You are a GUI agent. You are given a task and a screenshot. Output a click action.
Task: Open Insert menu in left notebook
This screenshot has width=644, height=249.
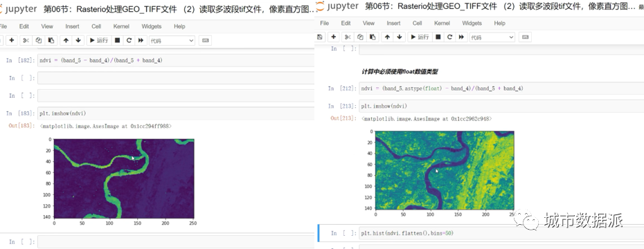(x=72, y=26)
